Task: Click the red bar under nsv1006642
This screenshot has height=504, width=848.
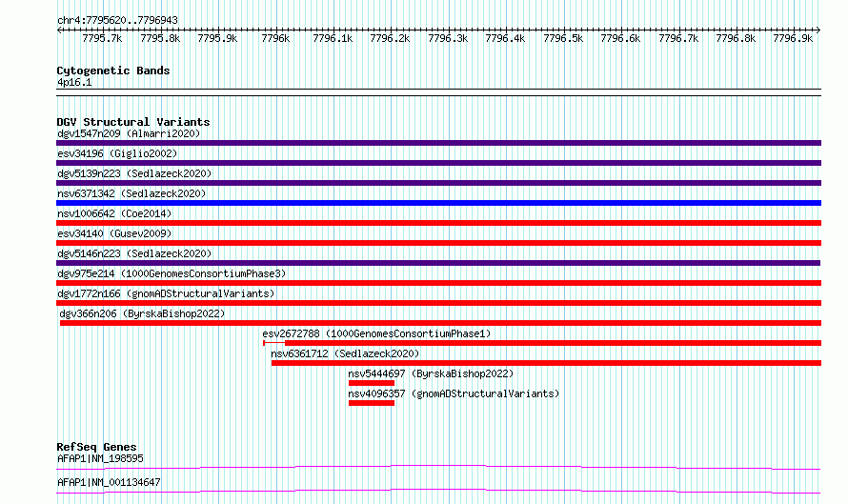Action: coord(438,223)
